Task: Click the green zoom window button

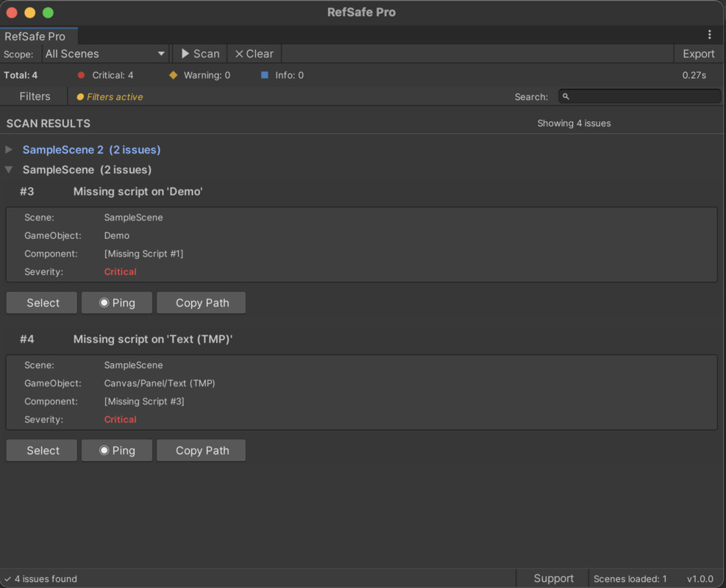Action: pos(48,12)
